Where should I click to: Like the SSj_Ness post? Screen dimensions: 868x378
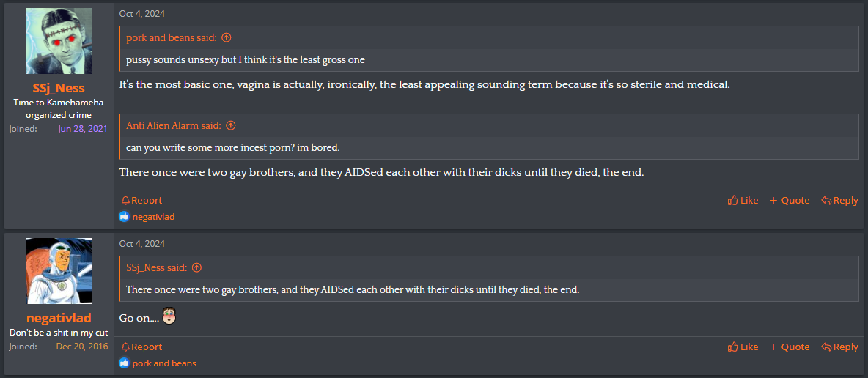(x=743, y=200)
